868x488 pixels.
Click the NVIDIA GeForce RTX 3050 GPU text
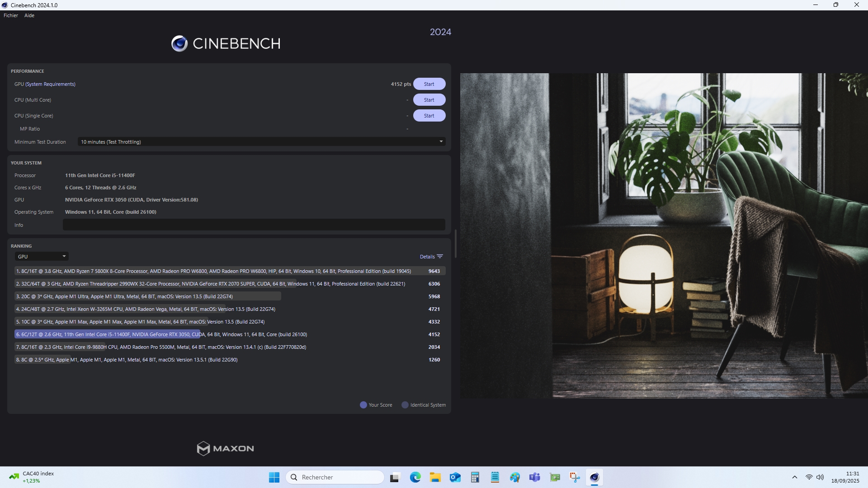(131, 200)
